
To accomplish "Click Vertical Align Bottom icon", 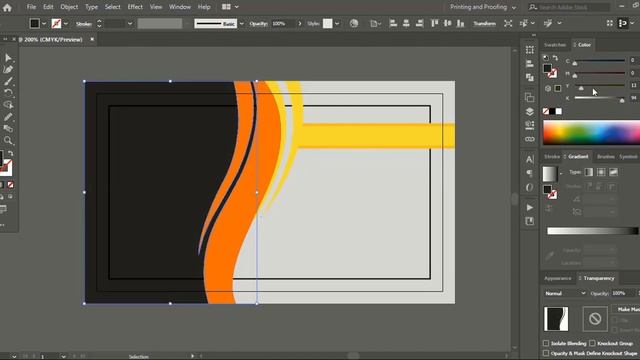I will click(460, 23).
